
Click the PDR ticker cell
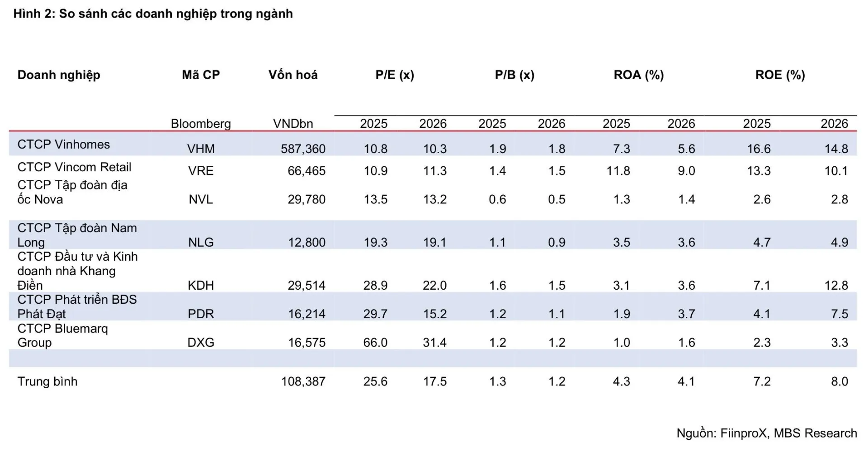tap(201, 314)
